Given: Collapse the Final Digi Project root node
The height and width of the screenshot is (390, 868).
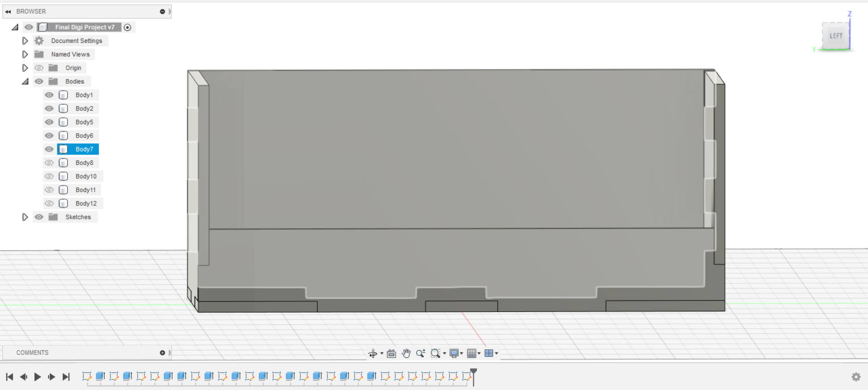Looking at the screenshot, I should click(15, 27).
